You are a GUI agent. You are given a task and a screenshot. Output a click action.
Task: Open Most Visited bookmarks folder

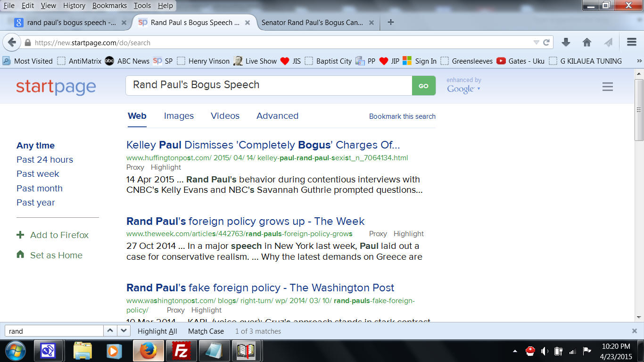click(28, 61)
